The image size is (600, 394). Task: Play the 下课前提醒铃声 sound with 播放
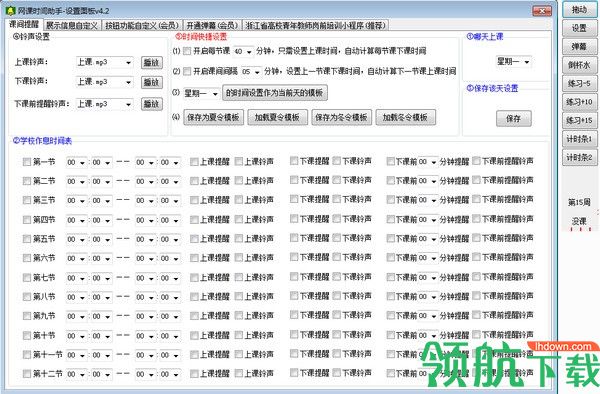(152, 104)
